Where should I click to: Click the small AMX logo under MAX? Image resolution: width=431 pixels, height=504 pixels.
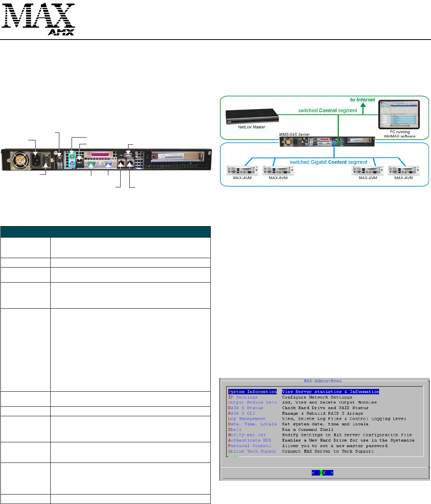61,32
